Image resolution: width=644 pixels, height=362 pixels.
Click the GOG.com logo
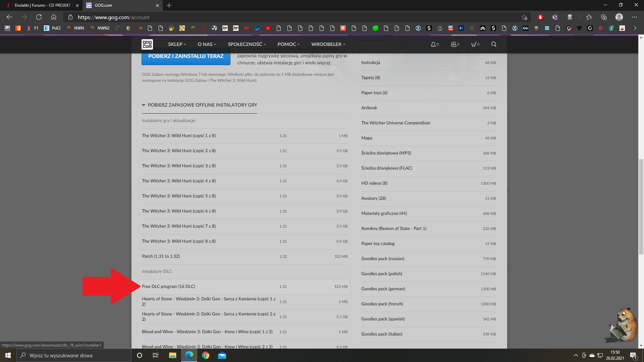pyautogui.click(x=147, y=44)
